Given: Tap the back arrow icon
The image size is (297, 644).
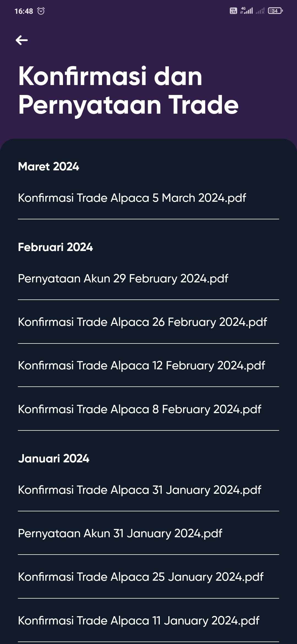Looking at the screenshot, I should pos(22,40).
